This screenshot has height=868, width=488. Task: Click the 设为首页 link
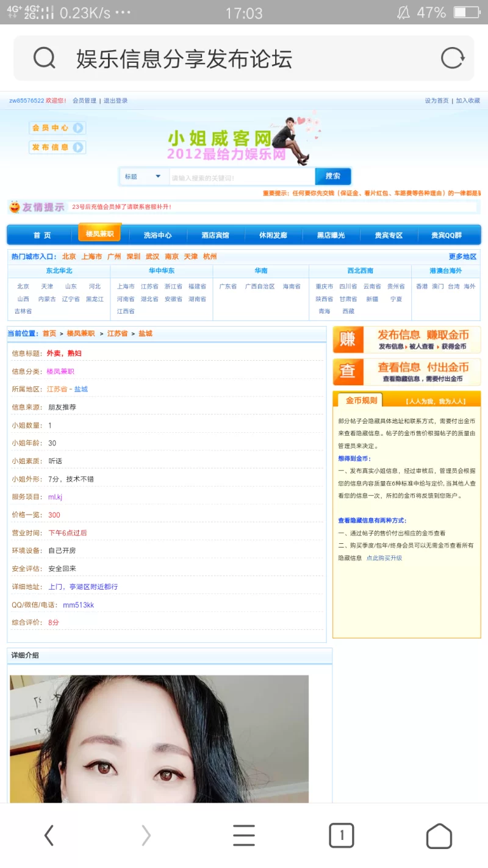(x=437, y=101)
